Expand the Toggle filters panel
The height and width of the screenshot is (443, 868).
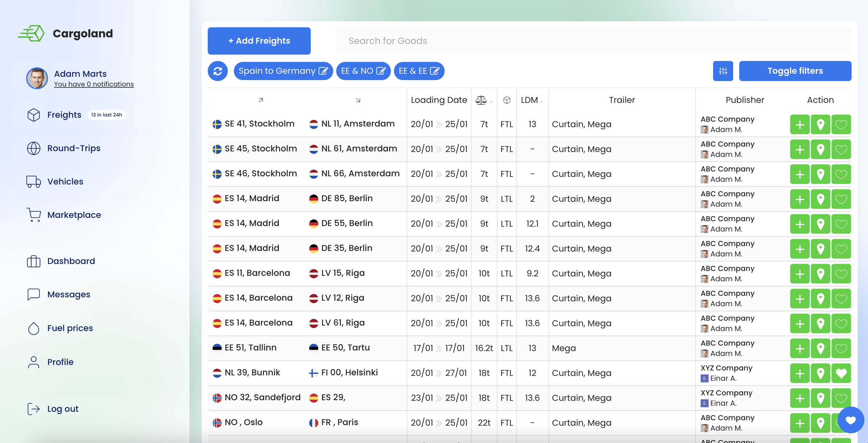point(795,71)
